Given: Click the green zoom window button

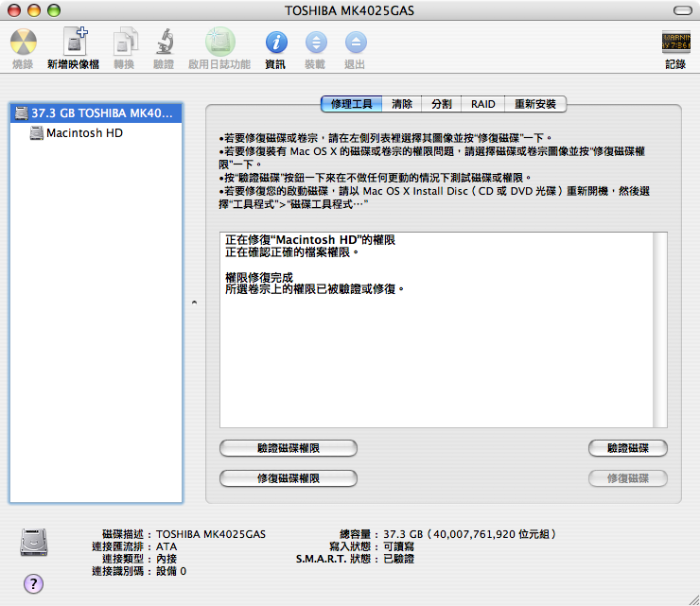Looking at the screenshot, I should 54,10.
